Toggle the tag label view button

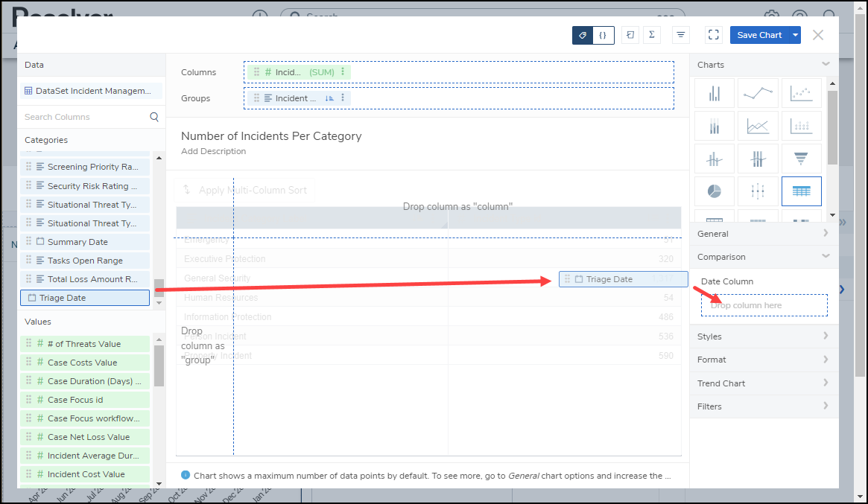(583, 35)
